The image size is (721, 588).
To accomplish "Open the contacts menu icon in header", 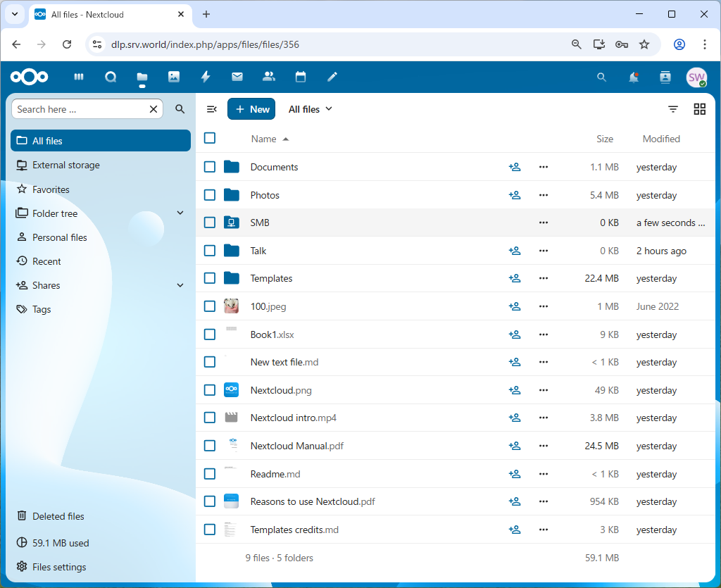I will (x=665, y=77).
